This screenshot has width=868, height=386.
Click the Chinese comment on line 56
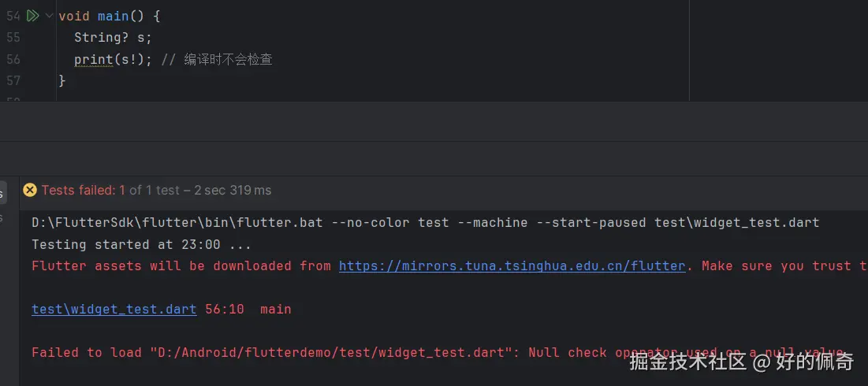click(228, 59)
